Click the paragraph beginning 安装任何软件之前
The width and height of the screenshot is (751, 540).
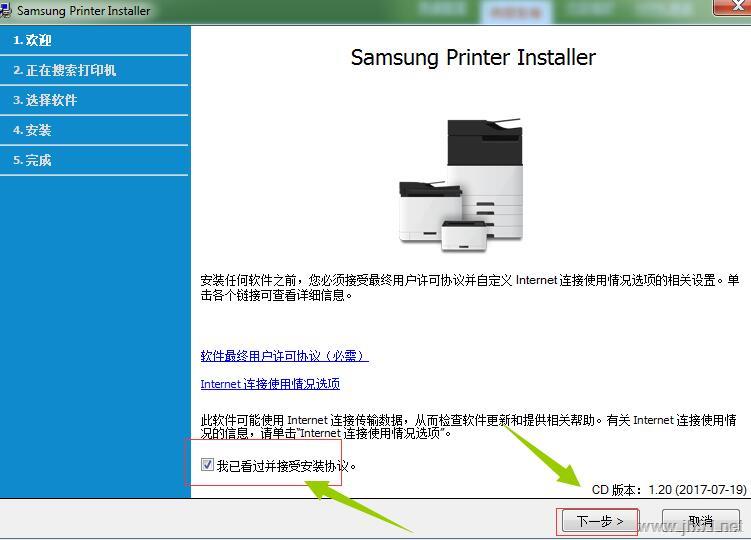(469, 287)
